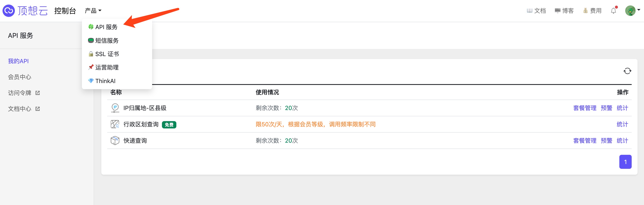Viewport: 644px width, 205px height.
Task: Select ThinkAI in the product menu
Action: [x=105, y=81]
